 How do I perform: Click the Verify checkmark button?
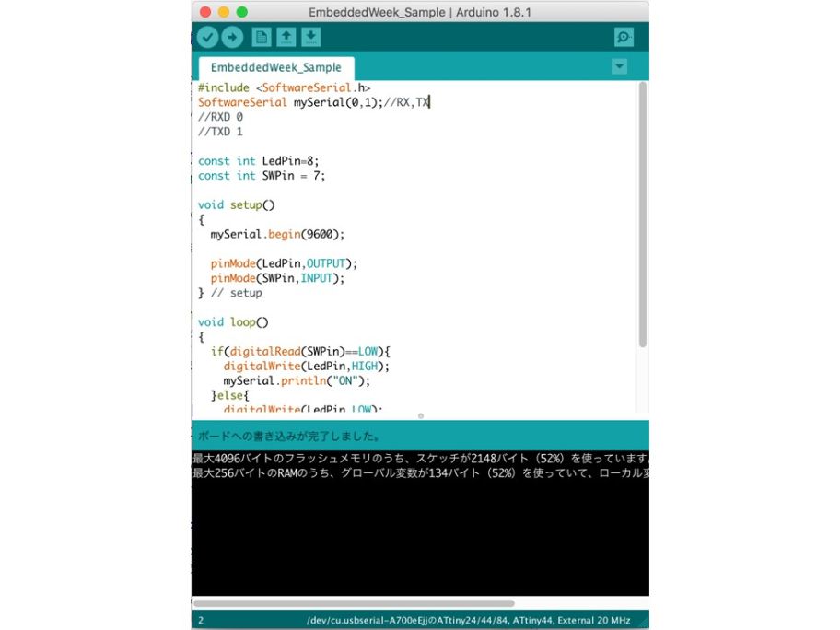(x=207, y=37)
